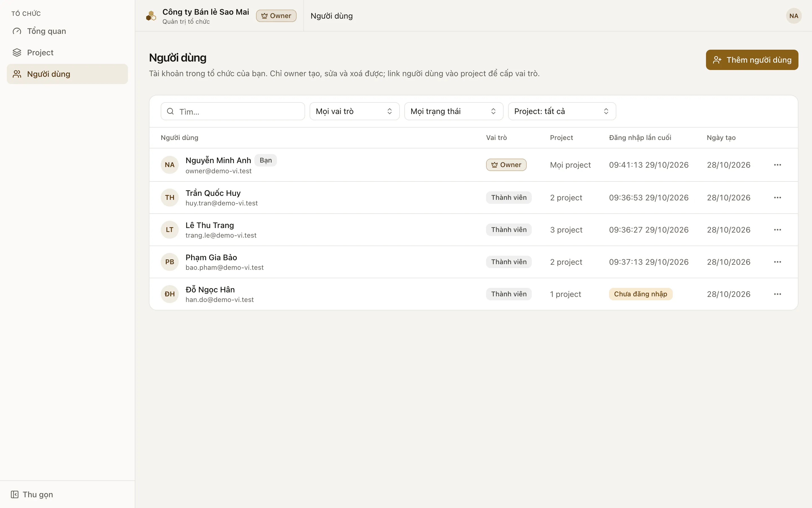Open the NA account avatar menu
The width and height of the screenshot is (812, 508).
tap(794, 16)
